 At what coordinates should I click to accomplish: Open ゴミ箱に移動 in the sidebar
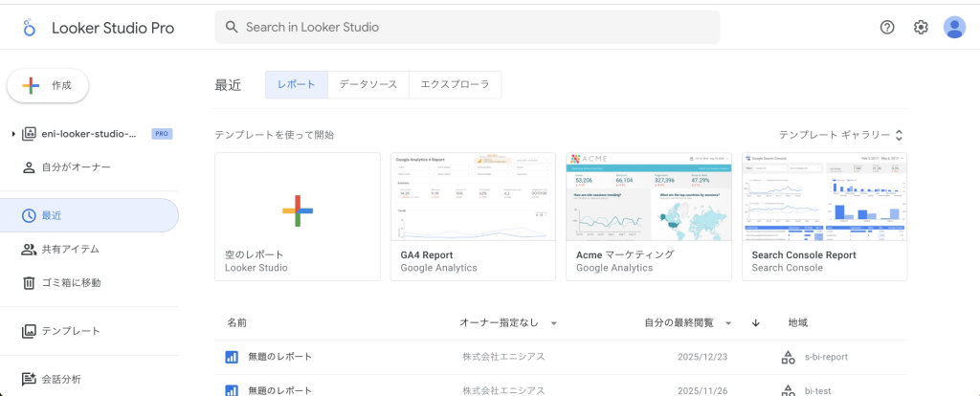pos(89,283)
